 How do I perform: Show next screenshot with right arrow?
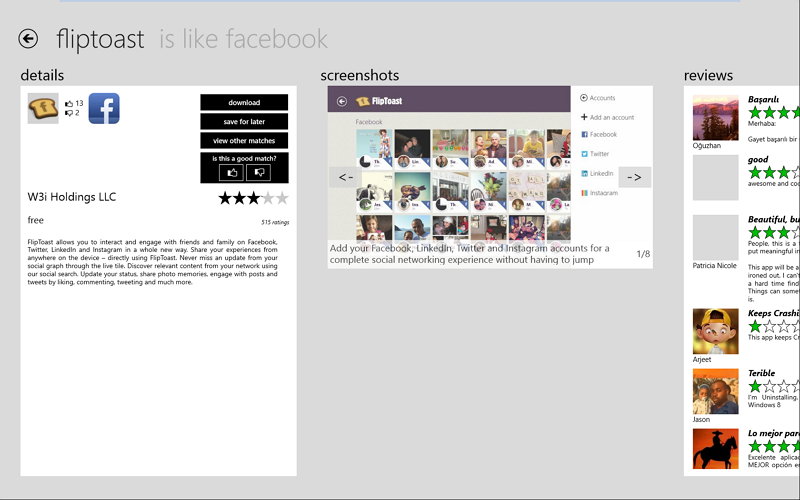[x=634, y=177]
